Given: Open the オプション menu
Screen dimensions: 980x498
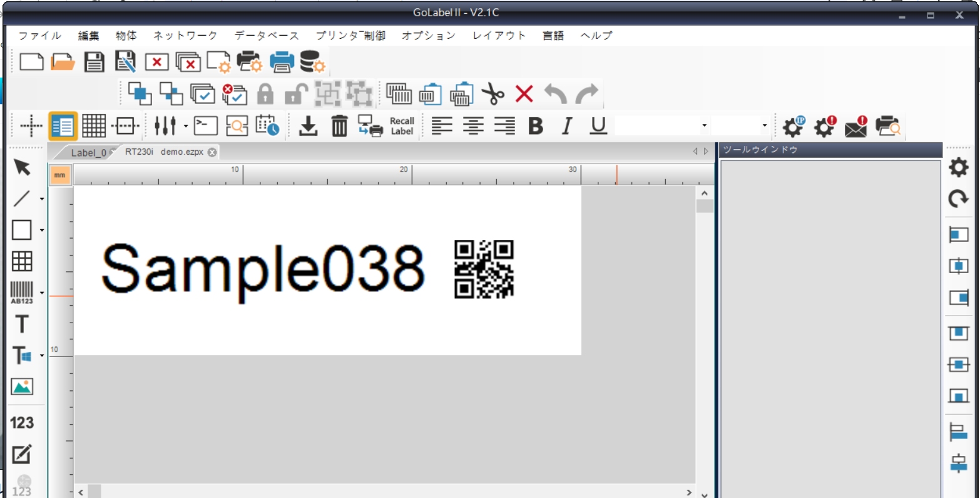Looking at the screenshot, I should pyautogui.click(x=429, y=36).
